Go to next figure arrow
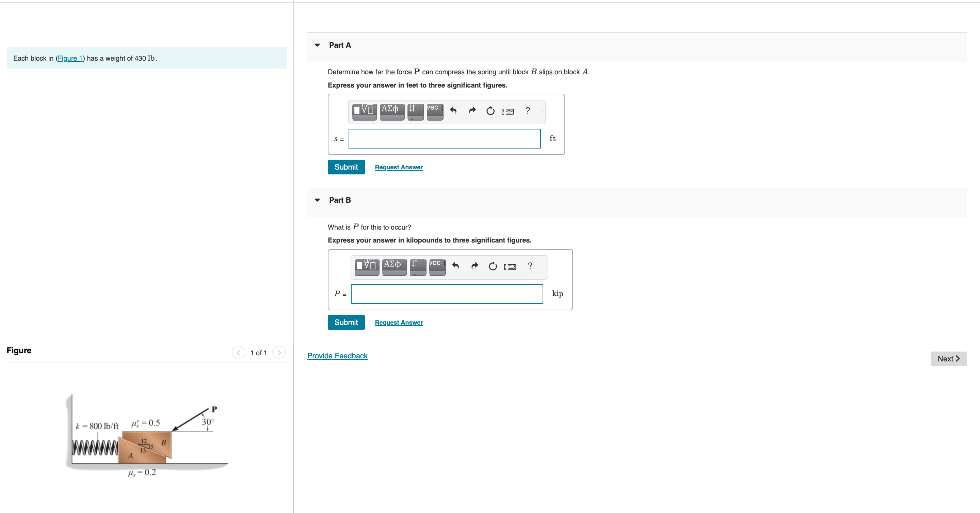The image size is (980, 513). point(279,353)
